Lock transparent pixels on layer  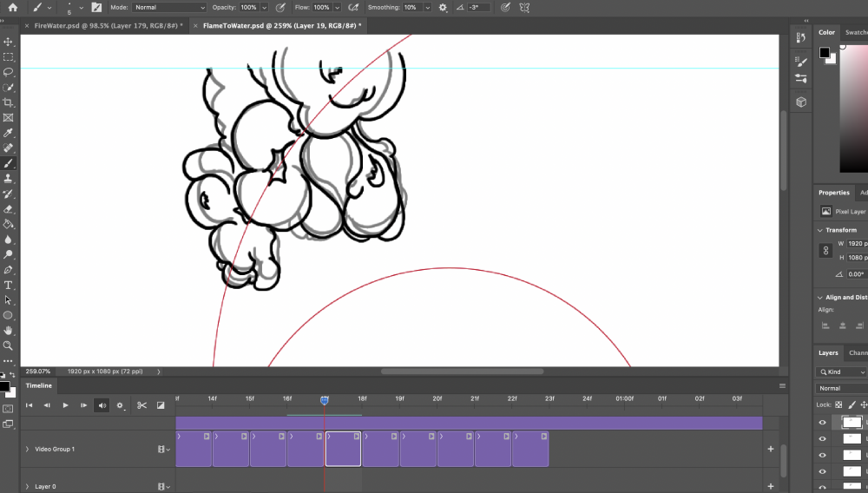coord(838,405)
